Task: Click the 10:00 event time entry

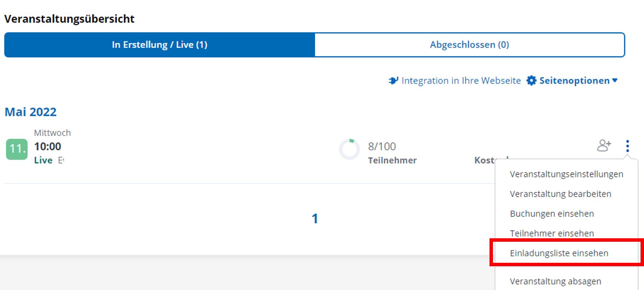Action: (x=48, y=146)
